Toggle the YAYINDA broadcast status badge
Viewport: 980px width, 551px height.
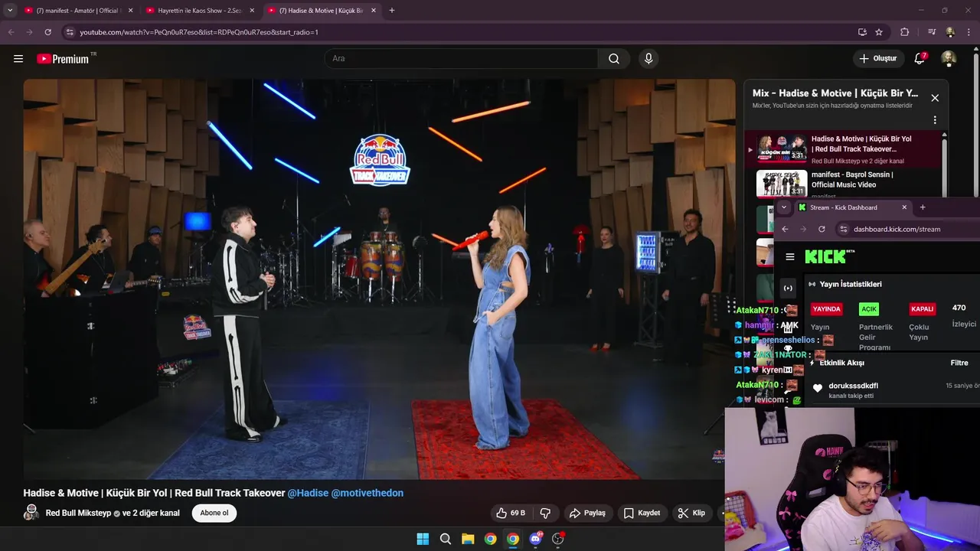point(827,309)
